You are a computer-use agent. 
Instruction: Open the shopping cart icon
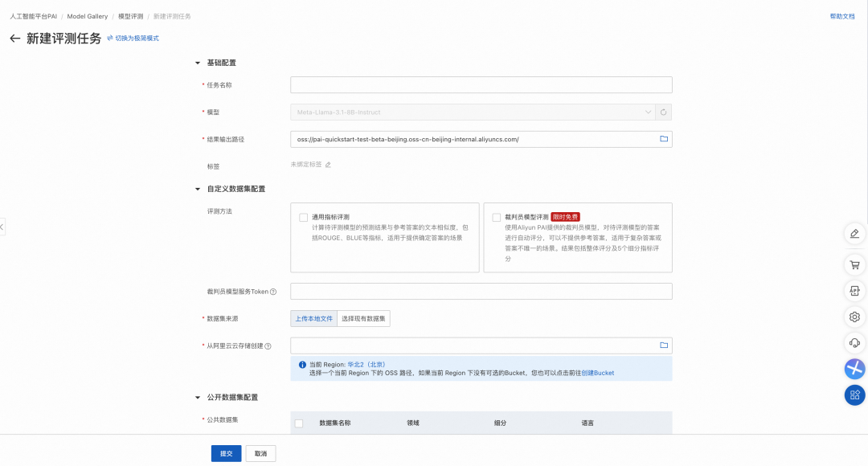click(x=854, y=264)
